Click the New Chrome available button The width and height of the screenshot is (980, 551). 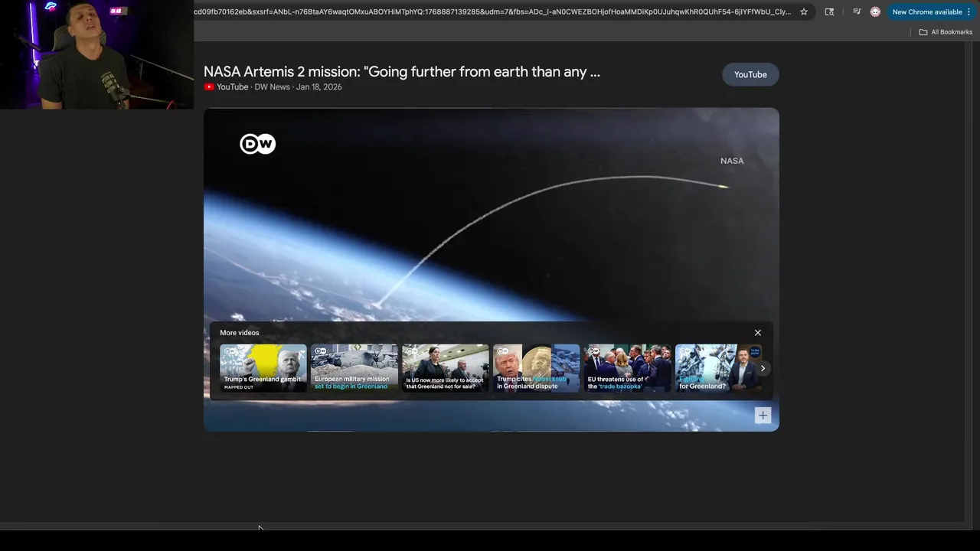tap(932, 11)
